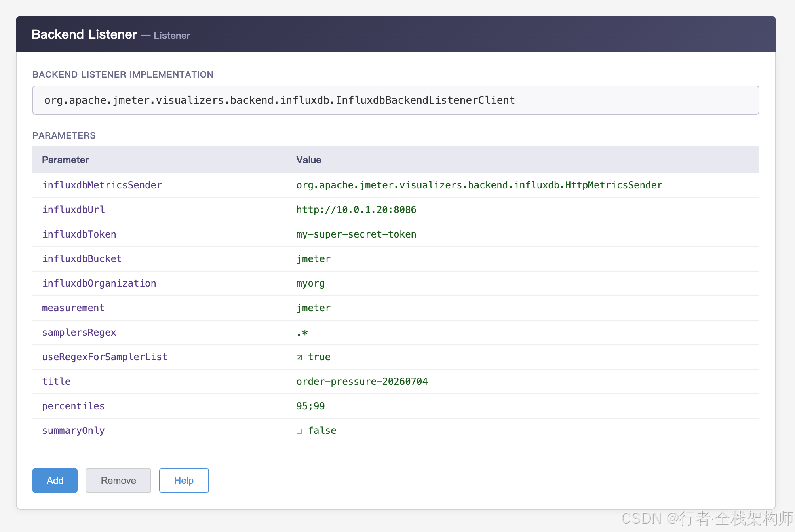This screenshot has height=532, width=795.
Task: Click the myorg organization value
Action: click(x=311, y=283)
